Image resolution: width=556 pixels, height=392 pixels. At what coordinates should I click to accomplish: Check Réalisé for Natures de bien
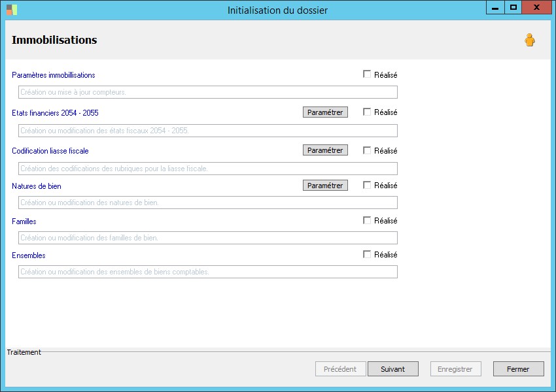pyautogui.click(x=367, y=185)
